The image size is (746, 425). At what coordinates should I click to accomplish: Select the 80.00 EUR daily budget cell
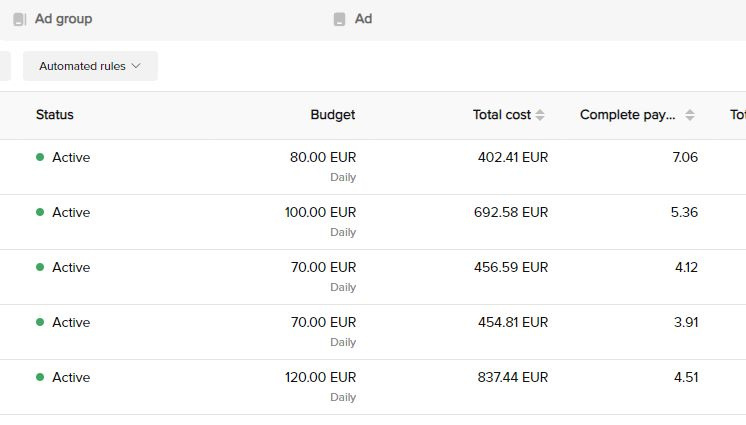(322, 157)
